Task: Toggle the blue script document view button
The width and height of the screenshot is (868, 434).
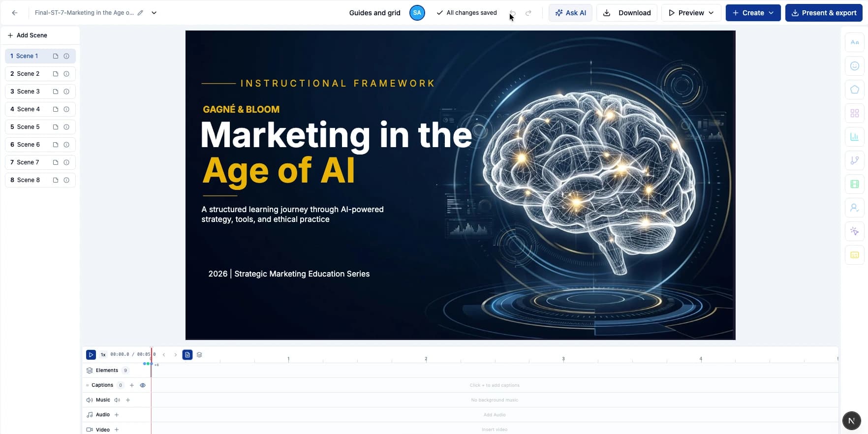Action: pyautogui.click(x=187, y=354)
